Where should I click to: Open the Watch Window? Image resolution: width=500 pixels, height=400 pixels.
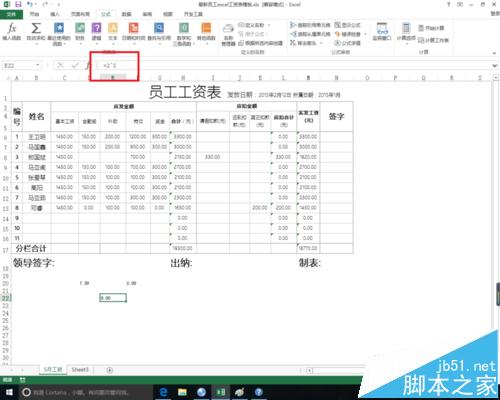coord(382,32)
